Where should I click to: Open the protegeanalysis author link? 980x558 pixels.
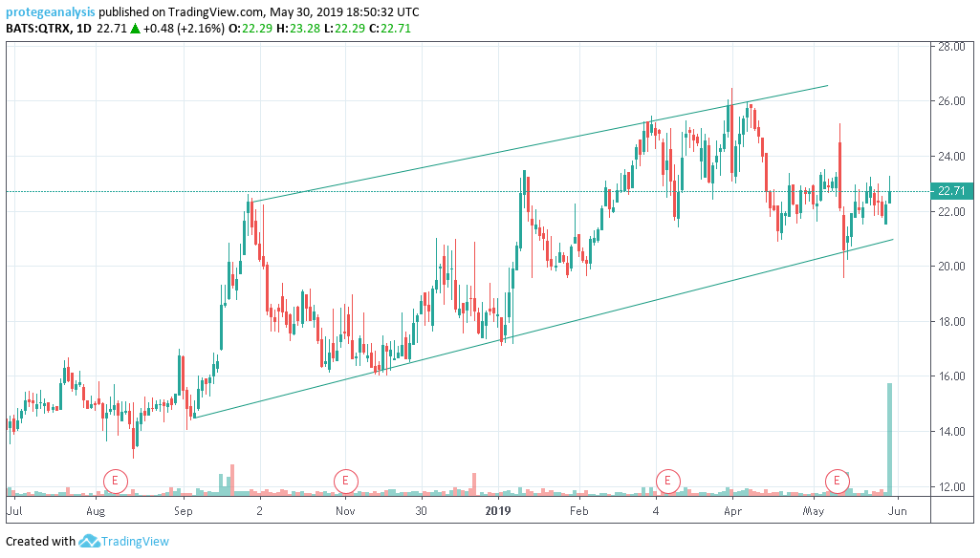coord(51,11)
